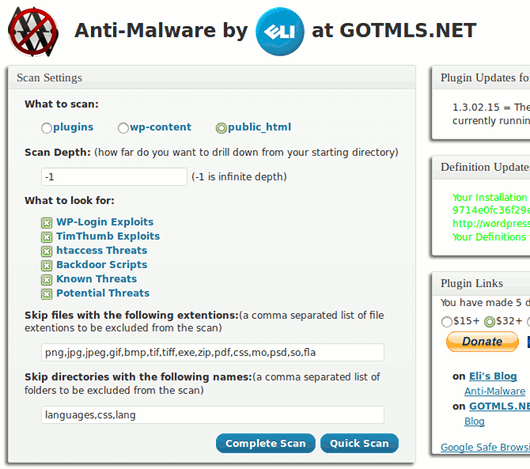Uncheck the WP-Login Exploits checkbox

[47, 223]
